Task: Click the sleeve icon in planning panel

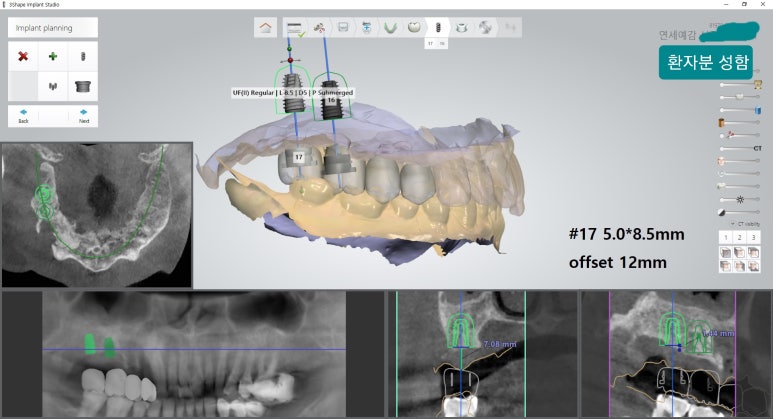Action: pos(83,86)
